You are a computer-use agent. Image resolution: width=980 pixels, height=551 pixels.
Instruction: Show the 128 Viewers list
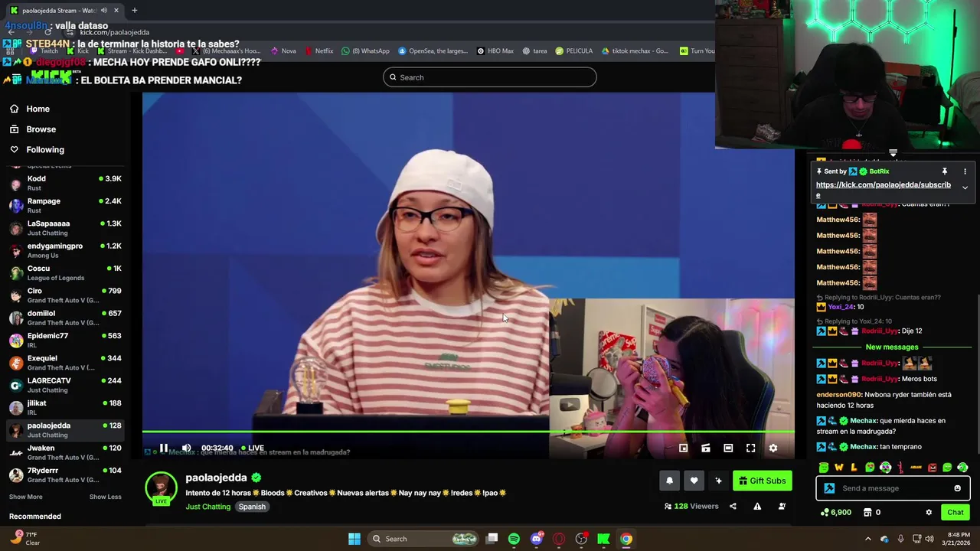(x=691, y=507)
